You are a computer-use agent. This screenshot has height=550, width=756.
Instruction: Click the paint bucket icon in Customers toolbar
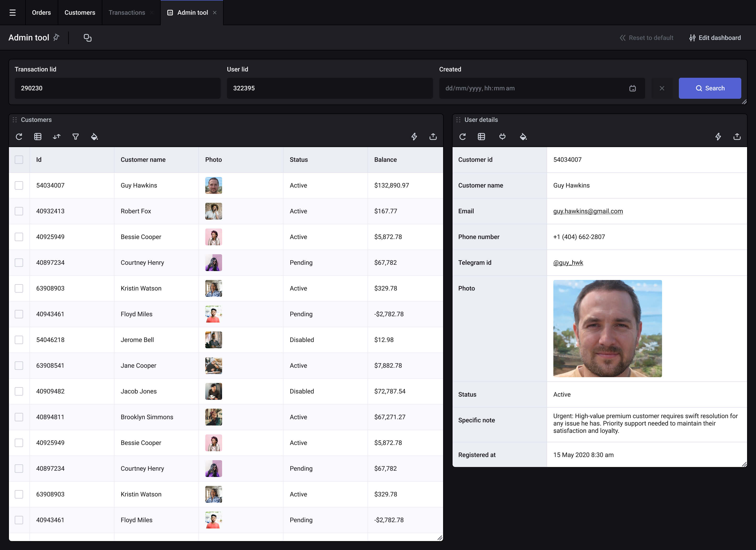(x=94, y=136)
